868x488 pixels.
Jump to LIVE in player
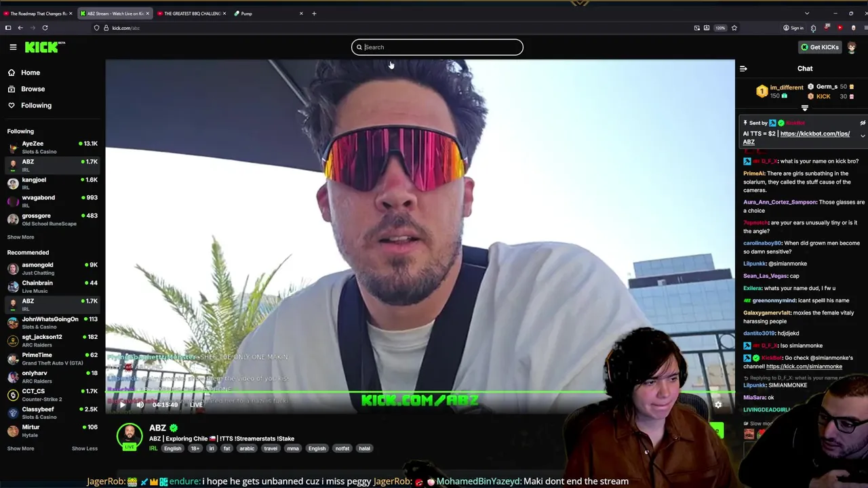point(196,405)
